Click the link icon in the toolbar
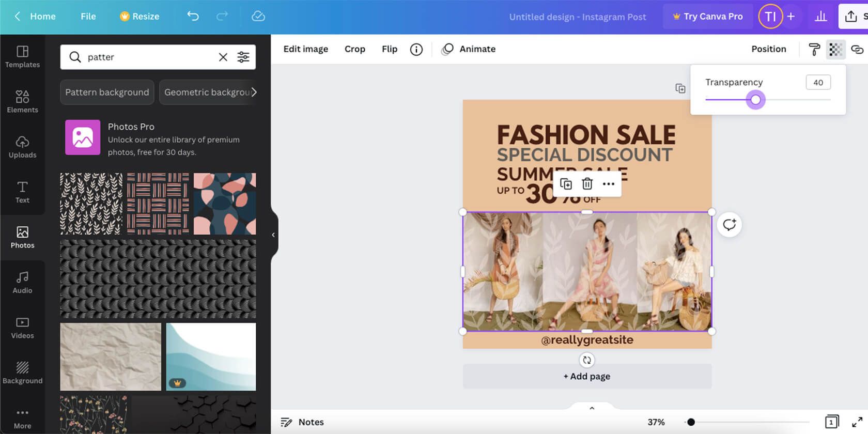 point(857,49)
